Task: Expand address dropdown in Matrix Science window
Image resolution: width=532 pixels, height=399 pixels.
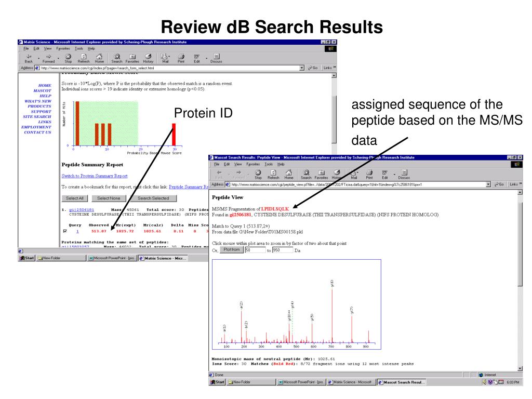Action: point(302,68)
